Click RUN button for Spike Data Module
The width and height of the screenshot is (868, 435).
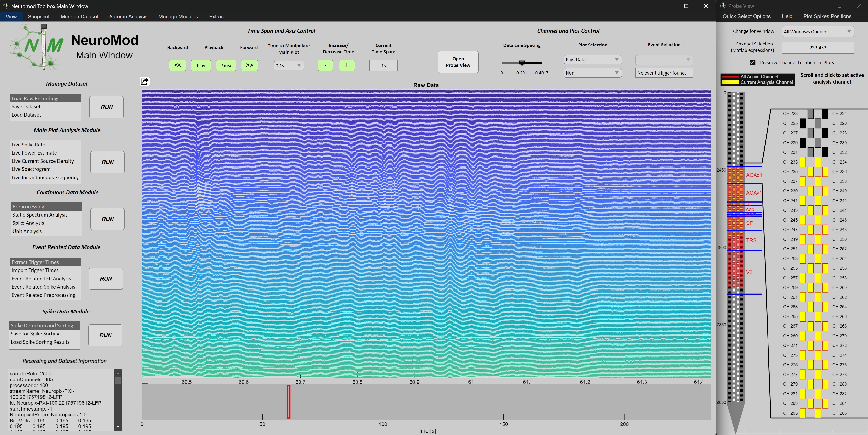tap(105, 335)
